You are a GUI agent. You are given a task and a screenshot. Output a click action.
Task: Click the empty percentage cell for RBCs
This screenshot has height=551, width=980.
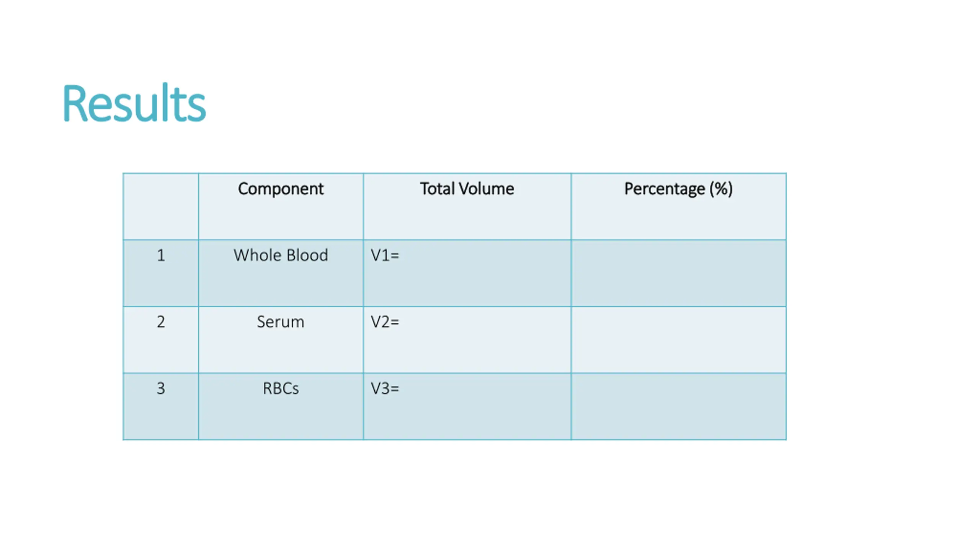(678, 406)
